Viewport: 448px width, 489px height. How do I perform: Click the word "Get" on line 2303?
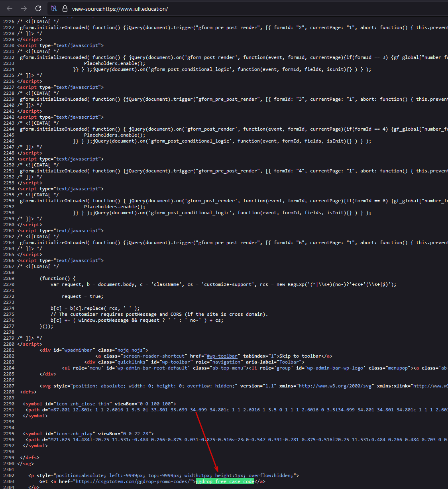point(43,481)
